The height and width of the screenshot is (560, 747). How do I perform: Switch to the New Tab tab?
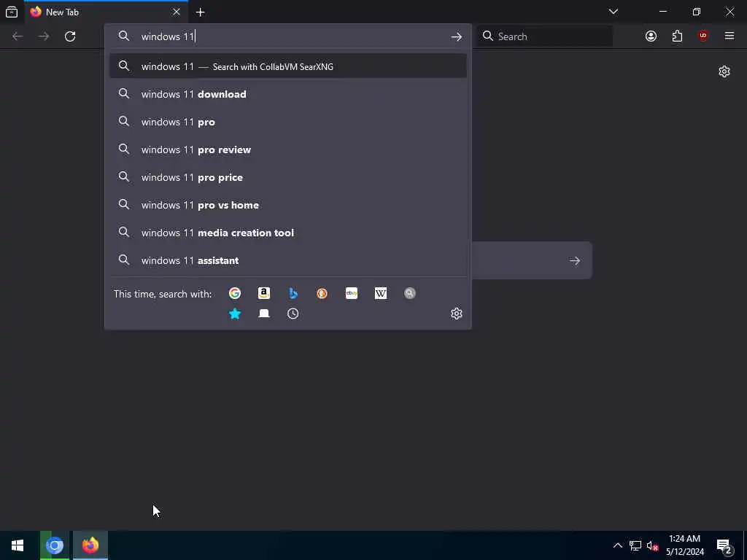(x=107, y=12)
